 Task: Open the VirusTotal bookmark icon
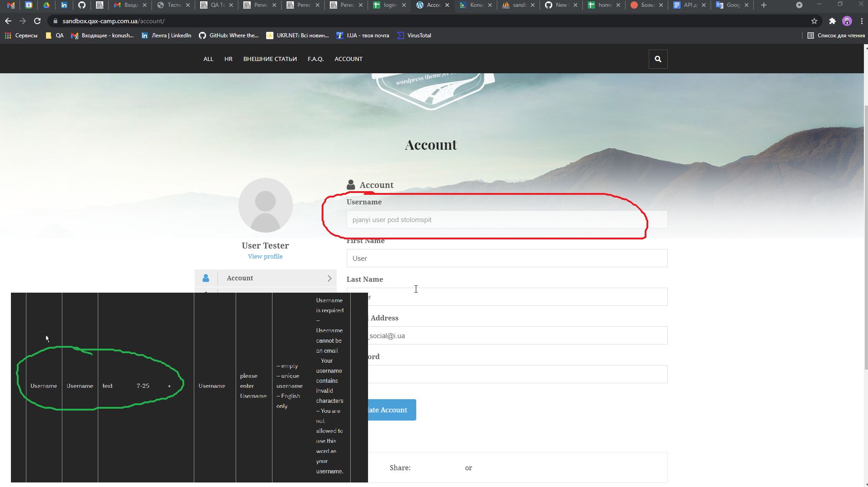[x=401, y=35]
